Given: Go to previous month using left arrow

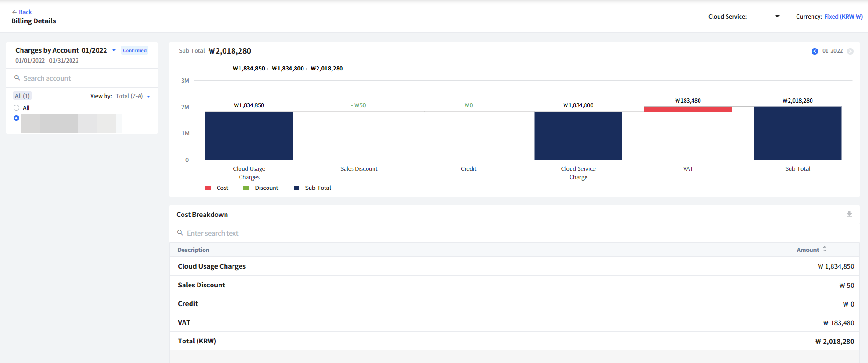Looking at the screenshot, I should [814, 51].
